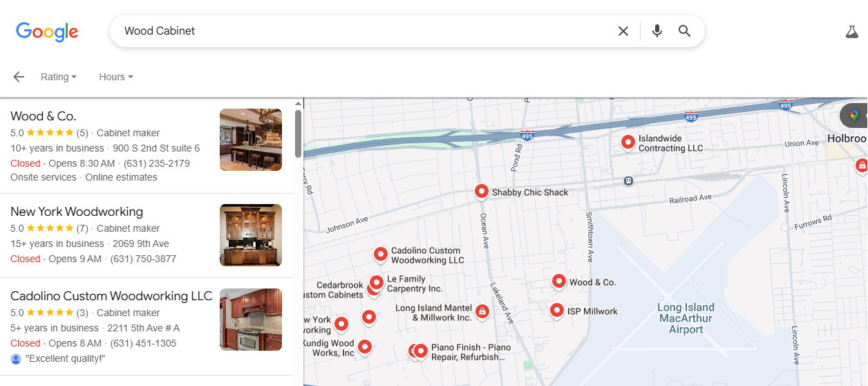Viewport: 868px width, 386px height.
Task: Click the train station icon on Railroad Ave
Action: point(628,181)
